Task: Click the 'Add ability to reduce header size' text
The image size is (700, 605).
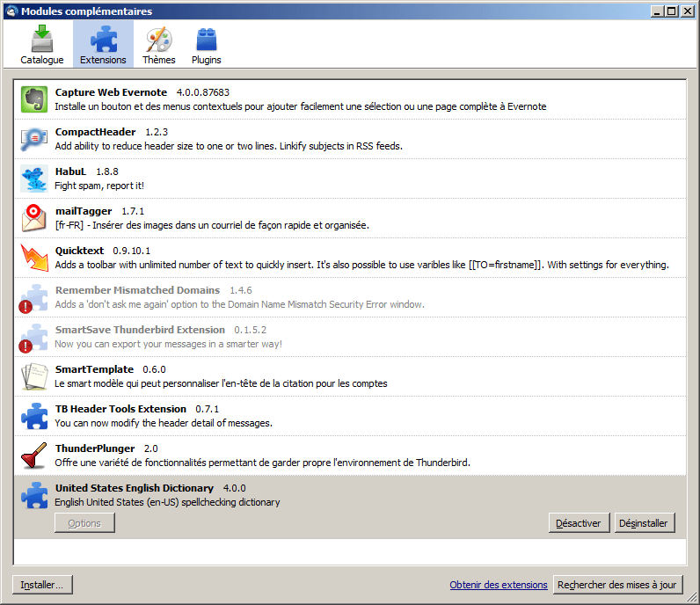Action: 229,146
